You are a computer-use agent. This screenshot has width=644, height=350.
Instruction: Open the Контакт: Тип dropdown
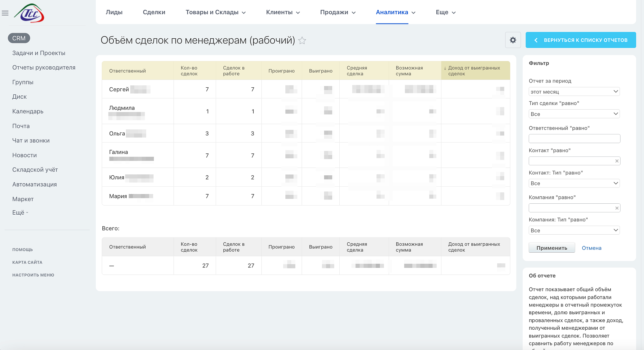coord(574,183)
